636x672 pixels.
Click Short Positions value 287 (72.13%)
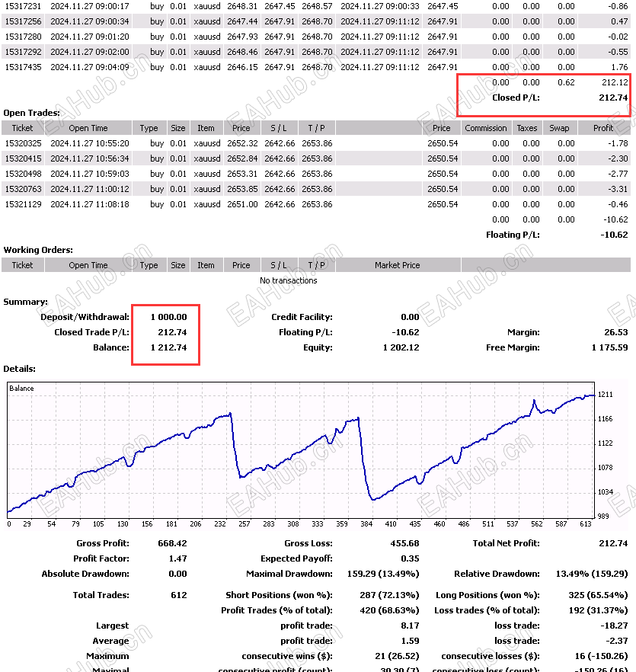(389, 595)
